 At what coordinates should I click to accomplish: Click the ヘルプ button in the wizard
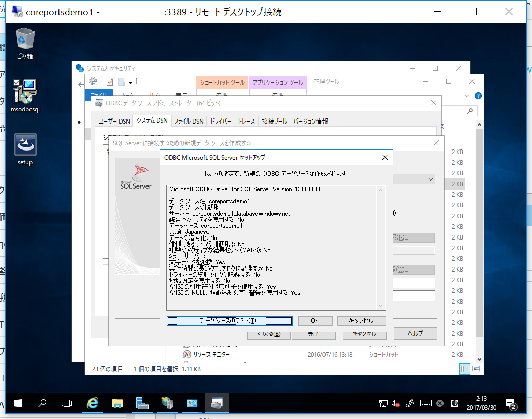[x=416, y=333]
